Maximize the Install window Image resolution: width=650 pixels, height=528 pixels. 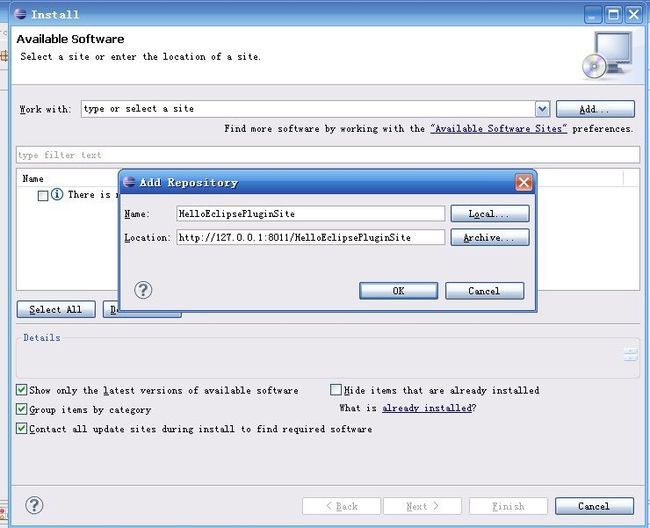tap(613, 15)
